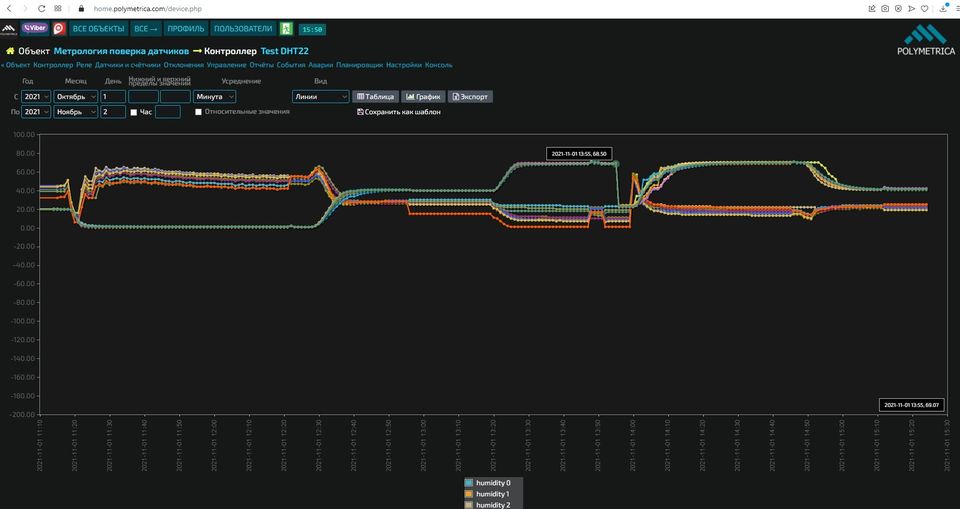Image resolution: width=960 pixels, height=509 pixels.
Task: Click the red map pin icon
Action: click(59, 28)
